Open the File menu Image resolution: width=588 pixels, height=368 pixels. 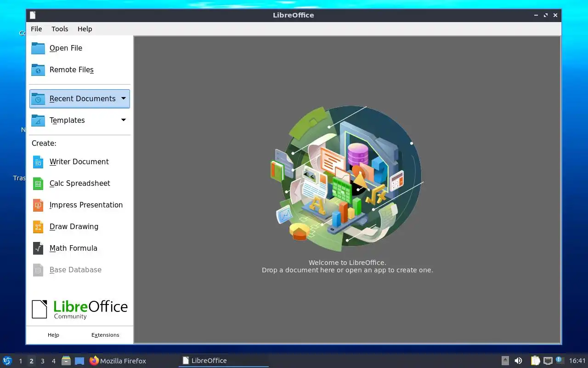coord(36,29)
